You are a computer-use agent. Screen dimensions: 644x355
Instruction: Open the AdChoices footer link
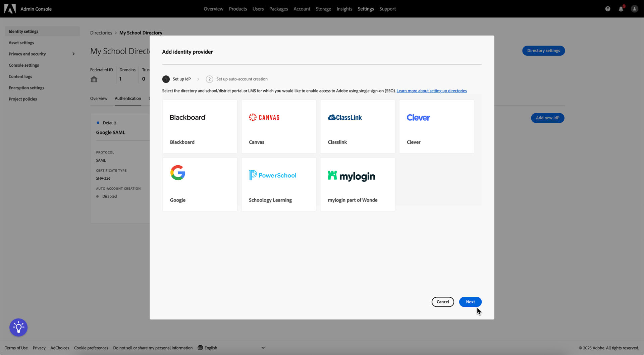pos(60,348)
